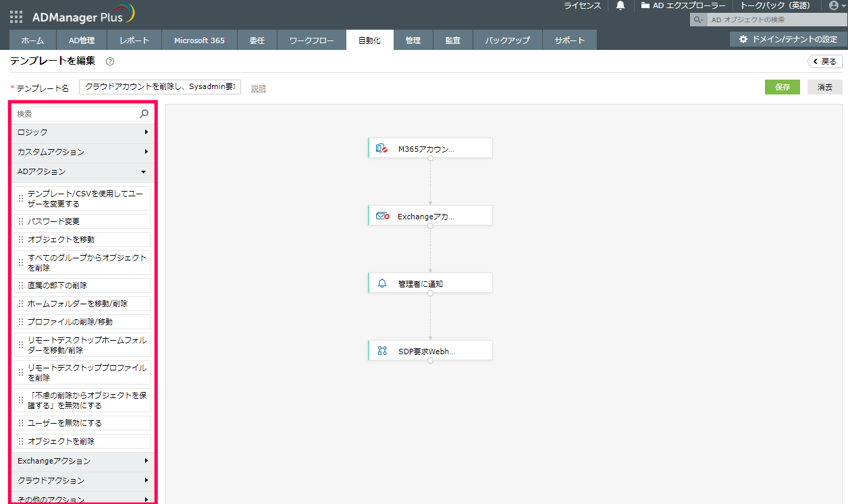Open the ホーム tab
Screen dimensions: 848x504
click(x=33, y=40)
